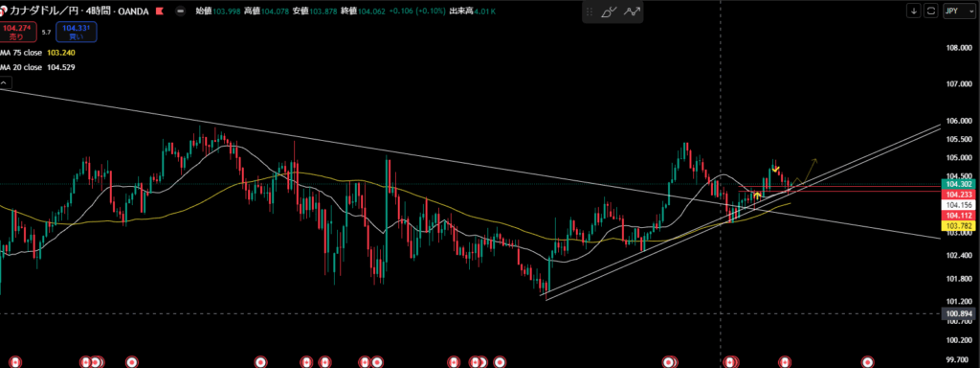Screen dimensions: 980x368
Task: Click the 100.894 crosshair price label
Action: pyautogui.click(x=958, y=313)
